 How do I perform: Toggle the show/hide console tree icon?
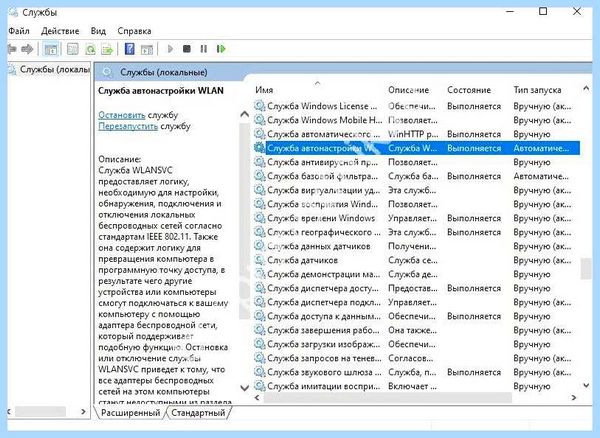pyautogui.click(x=51, y=49)
